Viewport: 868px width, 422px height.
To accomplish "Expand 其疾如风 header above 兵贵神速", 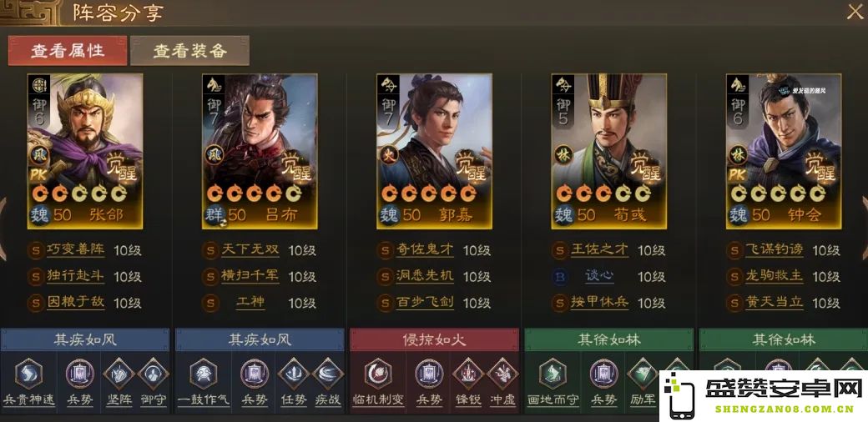I will point(85,339).
